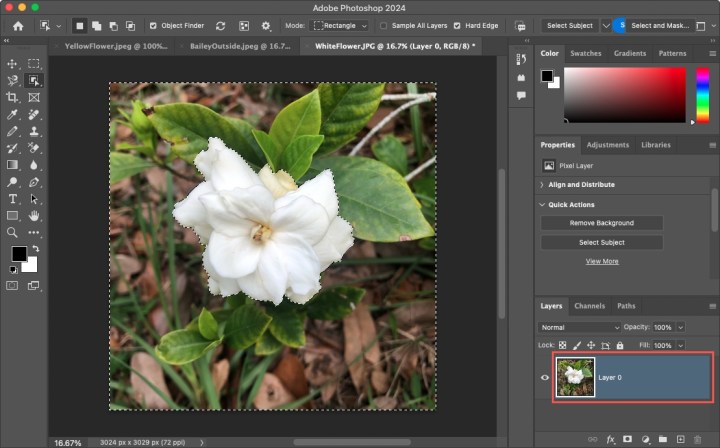
Task: Toggle the Object Finder checkbox
Action: click(x=153, y=25)
